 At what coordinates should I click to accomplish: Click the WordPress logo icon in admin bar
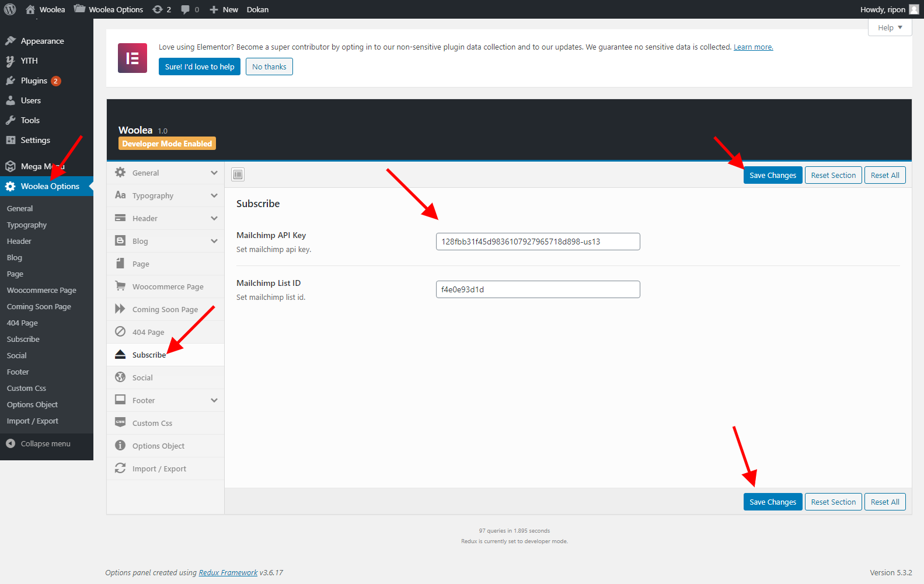click(x=10, y=9)
